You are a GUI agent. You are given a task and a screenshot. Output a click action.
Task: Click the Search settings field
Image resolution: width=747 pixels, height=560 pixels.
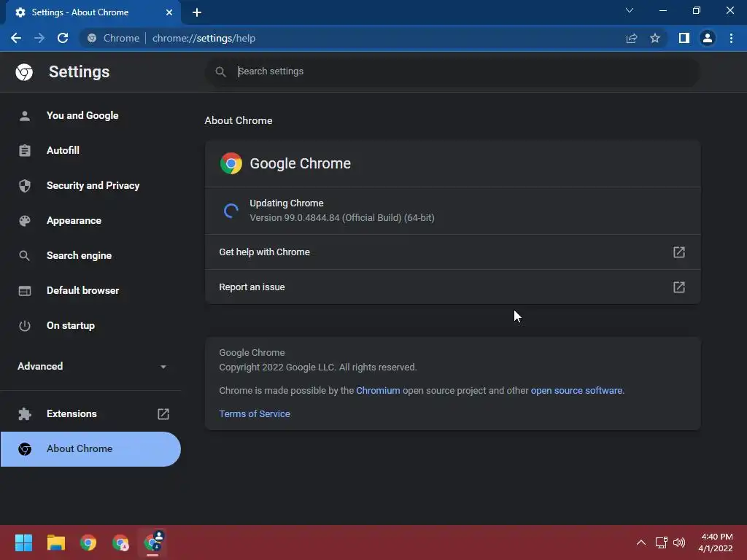452,71
